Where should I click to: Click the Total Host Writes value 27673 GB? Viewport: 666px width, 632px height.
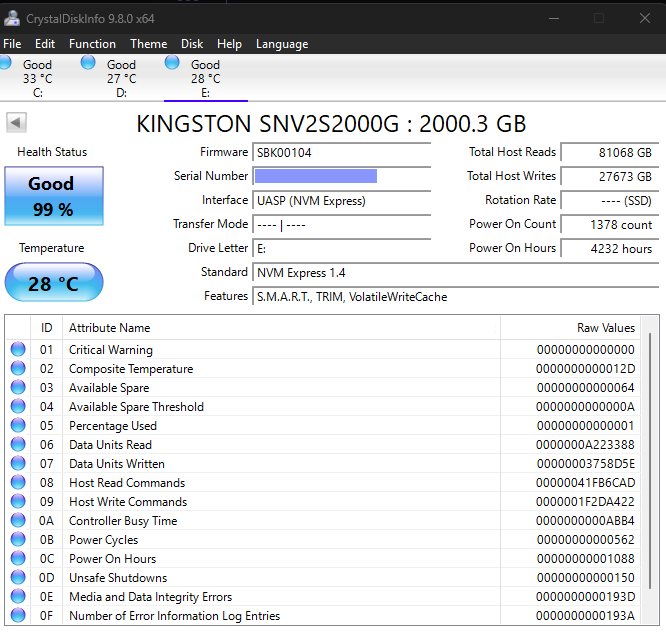click(x=610, y=176)
